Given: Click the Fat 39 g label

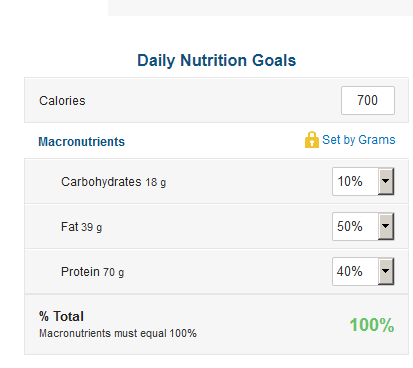Looking at the screenshot, I should point(81,227).
